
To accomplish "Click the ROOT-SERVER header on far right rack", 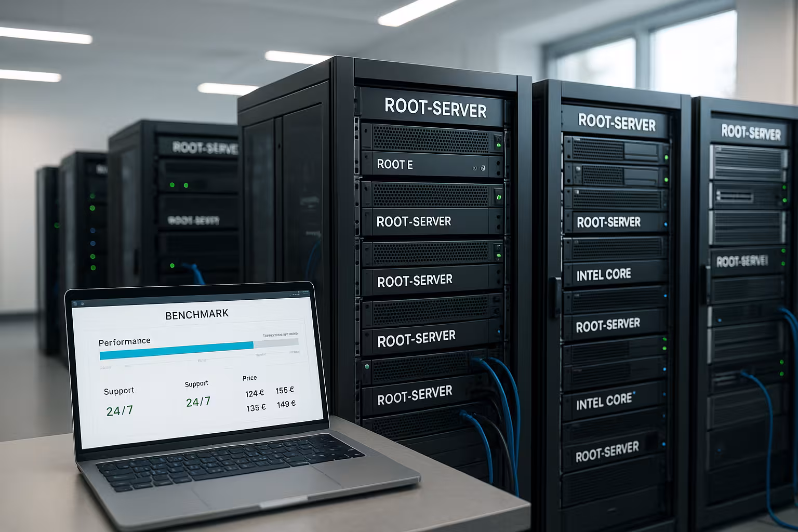I will [750, 132].
